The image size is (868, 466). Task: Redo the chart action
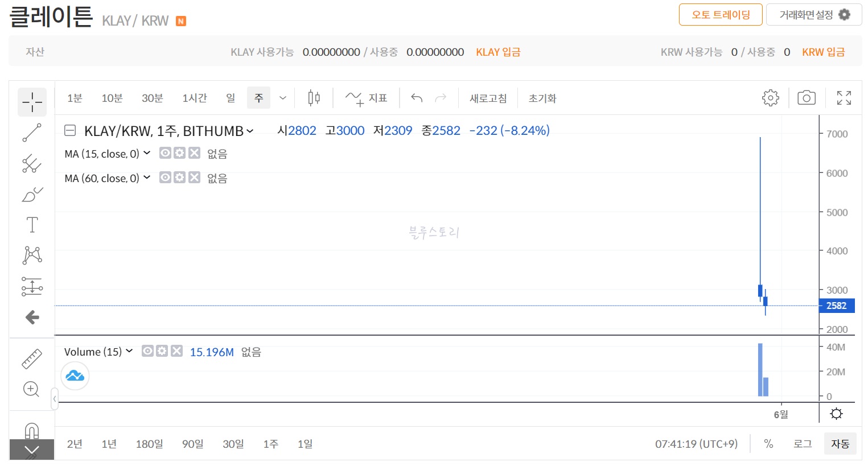click(x=441, y=98)
